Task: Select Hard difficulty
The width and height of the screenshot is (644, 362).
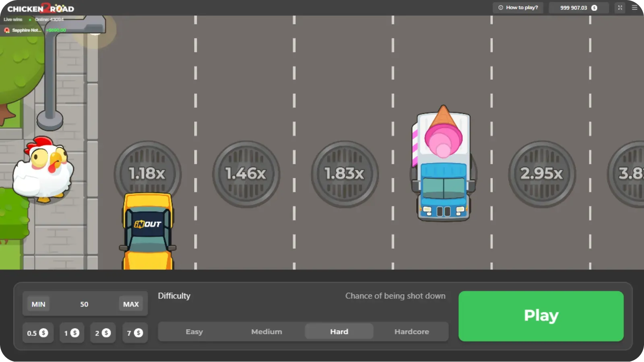Action: (x=339, y=332)
